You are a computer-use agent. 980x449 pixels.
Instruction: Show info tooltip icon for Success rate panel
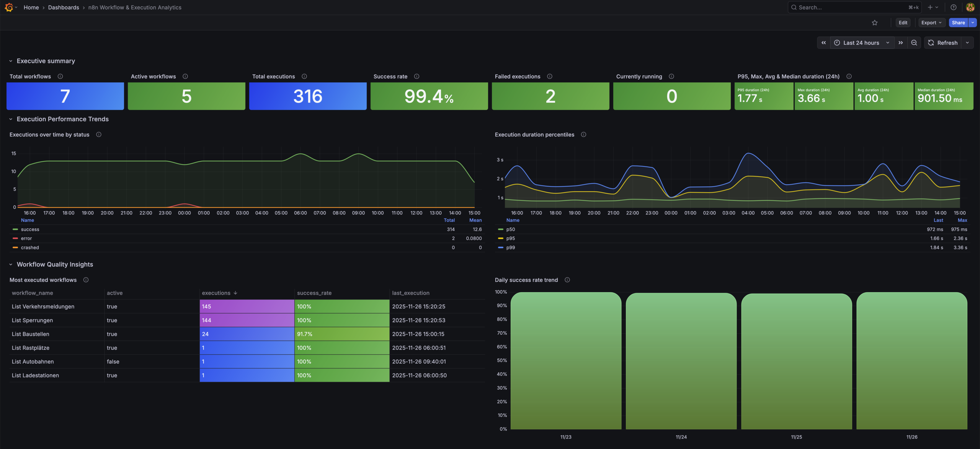click(x=417, y=76)
